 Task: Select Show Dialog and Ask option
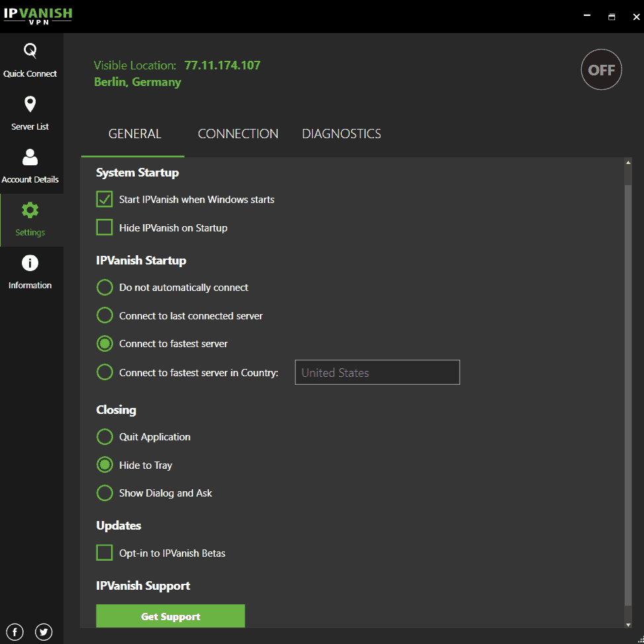click(104, 493)
